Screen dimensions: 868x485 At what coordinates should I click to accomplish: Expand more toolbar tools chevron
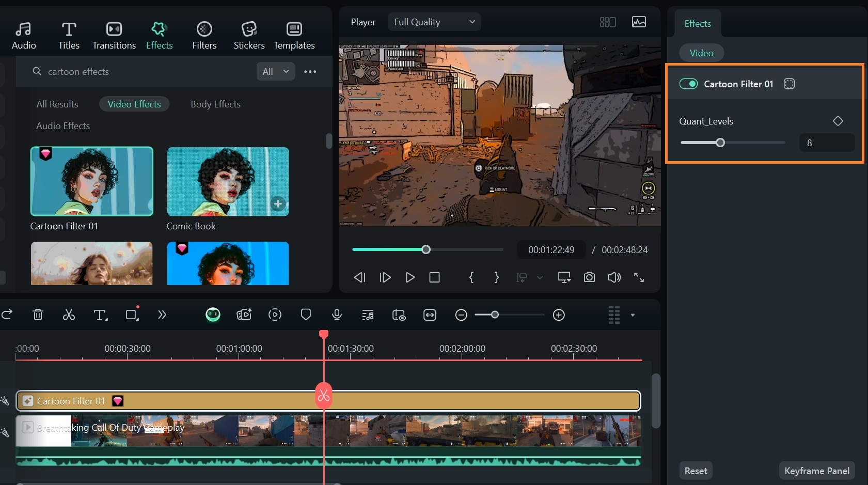(x=162, y=315)
